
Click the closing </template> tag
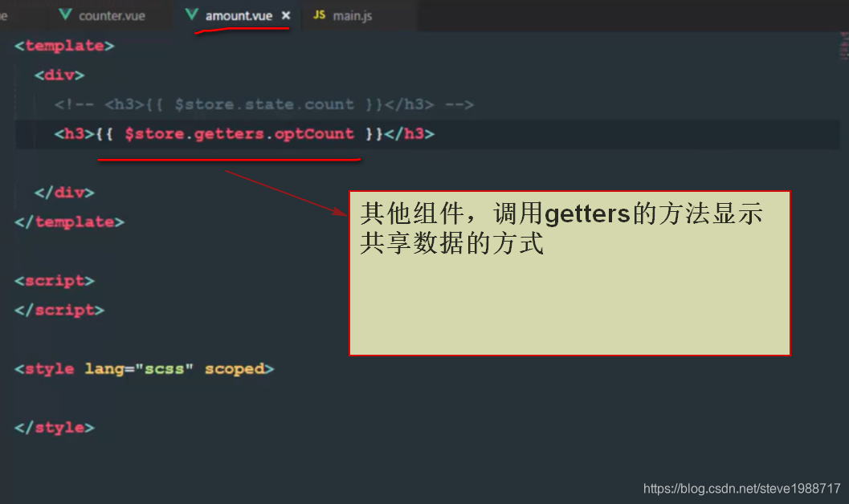[x=69, y=222]
